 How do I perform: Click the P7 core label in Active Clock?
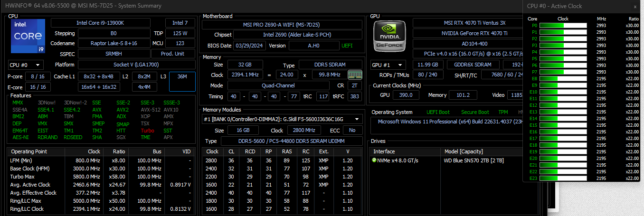pos(534,72)
